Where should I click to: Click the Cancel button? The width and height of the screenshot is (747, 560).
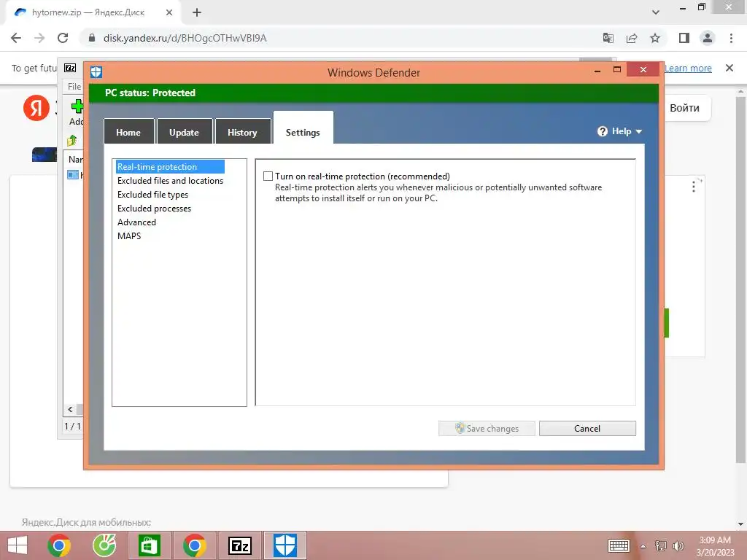(x=587, y=428)
